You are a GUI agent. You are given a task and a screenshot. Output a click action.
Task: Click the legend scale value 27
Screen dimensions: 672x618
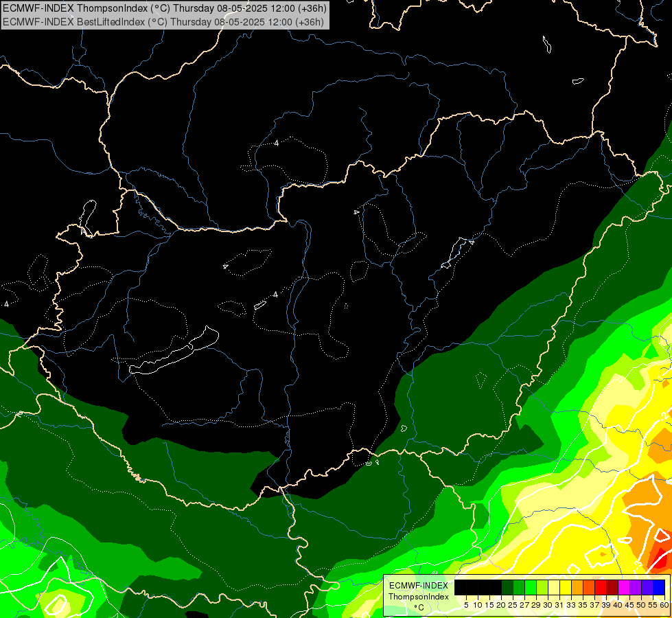(524, 605)
